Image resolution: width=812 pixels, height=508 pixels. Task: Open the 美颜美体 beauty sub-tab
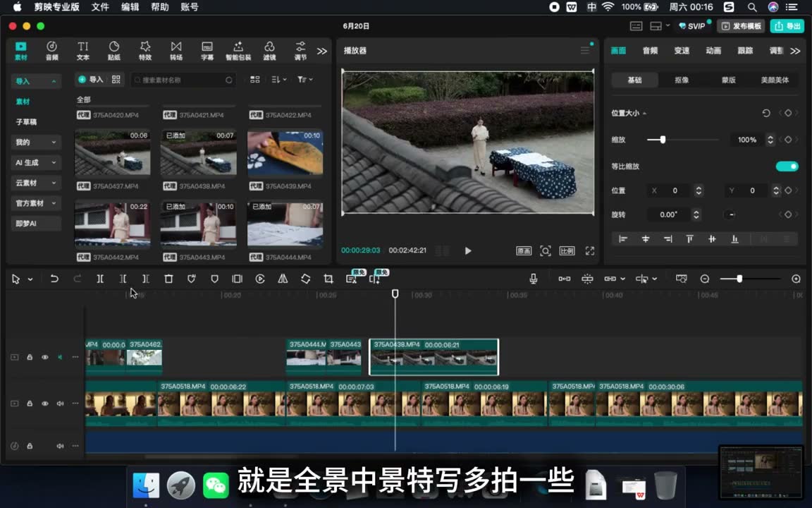click(x=775, y=80)
